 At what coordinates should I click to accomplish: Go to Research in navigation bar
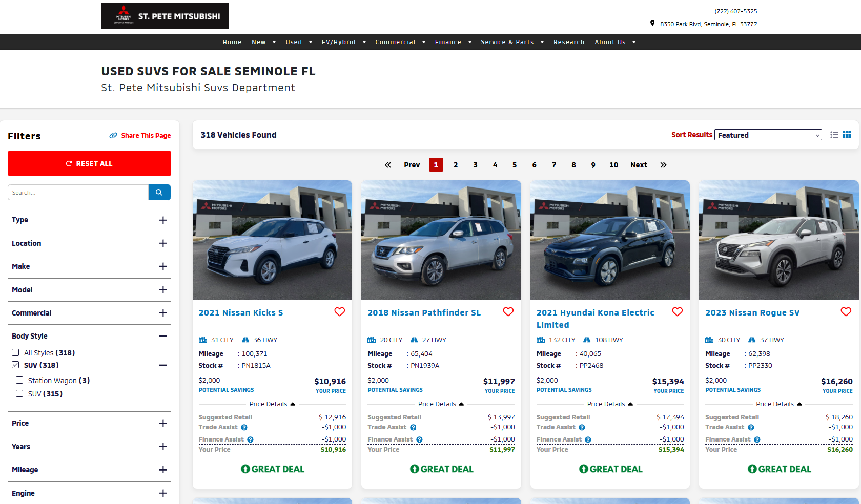569,42
